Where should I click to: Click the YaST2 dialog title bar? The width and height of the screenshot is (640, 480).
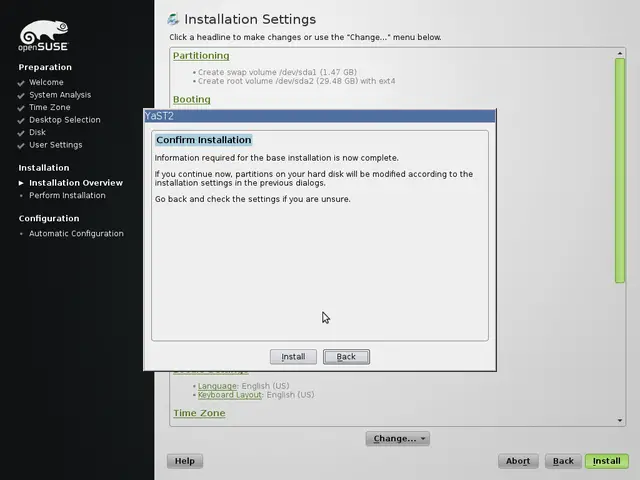click(x=320, y=116)
